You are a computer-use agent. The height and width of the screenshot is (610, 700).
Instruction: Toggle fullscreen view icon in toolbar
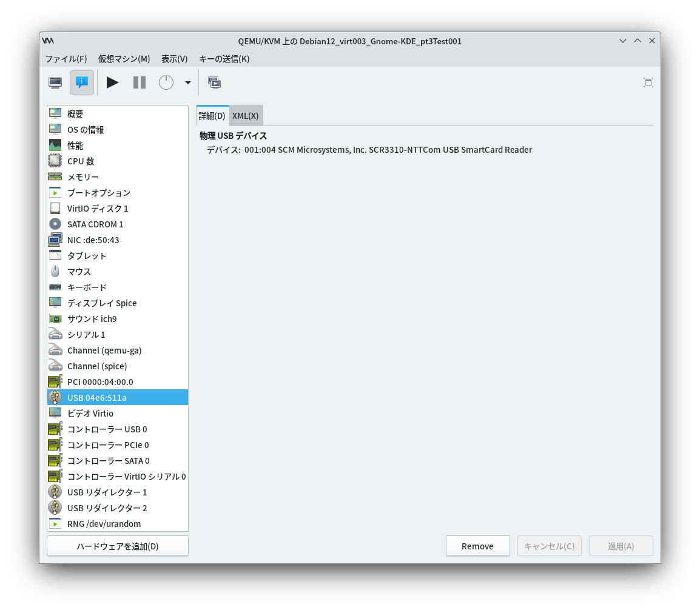648,82
